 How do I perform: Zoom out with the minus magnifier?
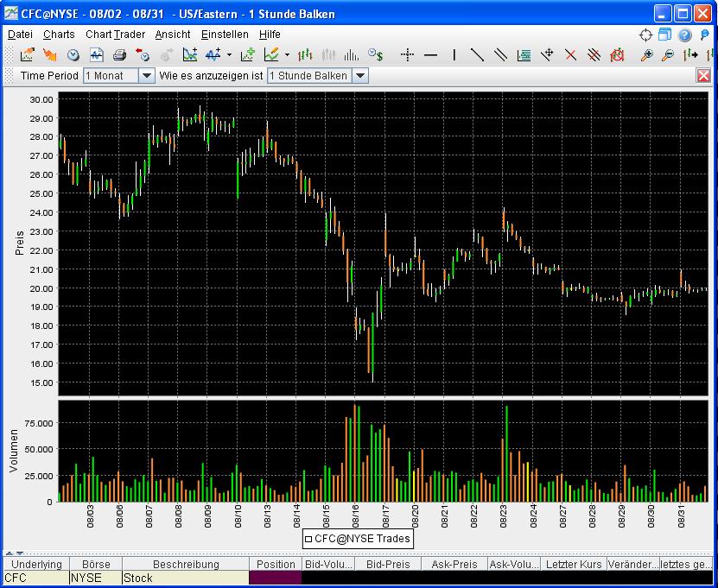pyautogui.click(x=669, y=55)
